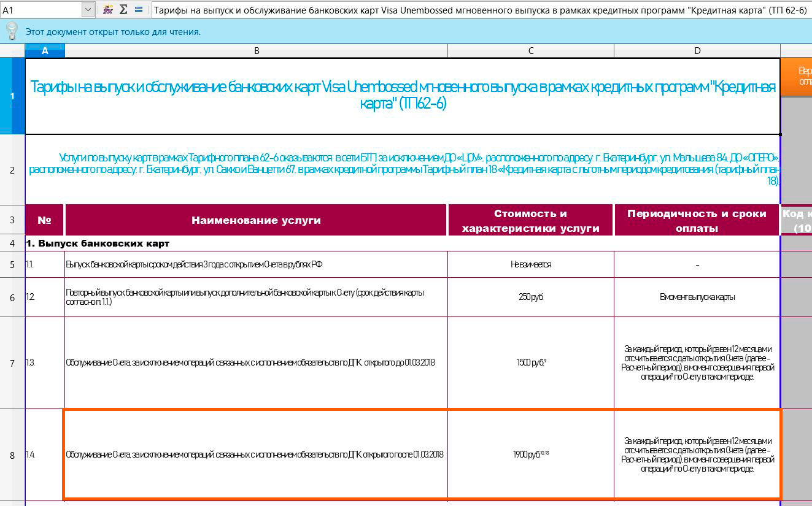Select the cell containing "250 руб."
Screen dimensions: 812x506
click(531, 297)
